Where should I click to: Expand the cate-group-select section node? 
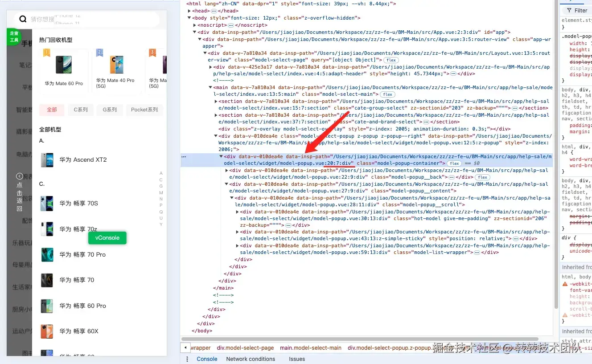click(216, 101)
